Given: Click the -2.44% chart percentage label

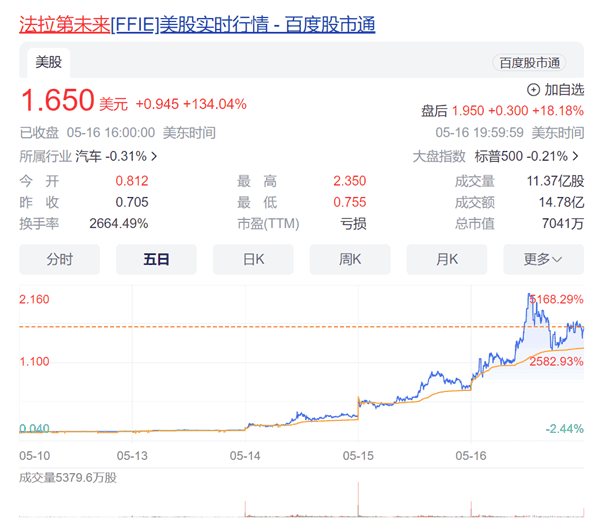Looking at the screenshot, I should 564,429.
